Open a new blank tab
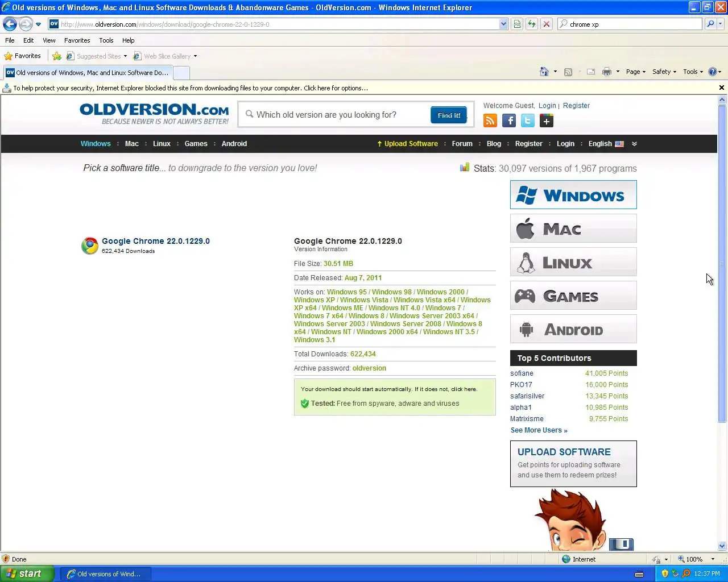Screen dimensions: 728x582 (181, 73)
